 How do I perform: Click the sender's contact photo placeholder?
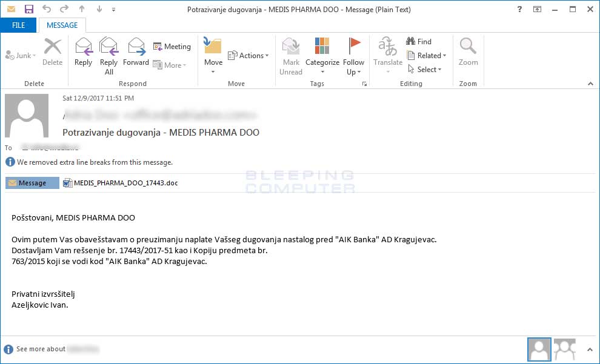pos(27,116)
